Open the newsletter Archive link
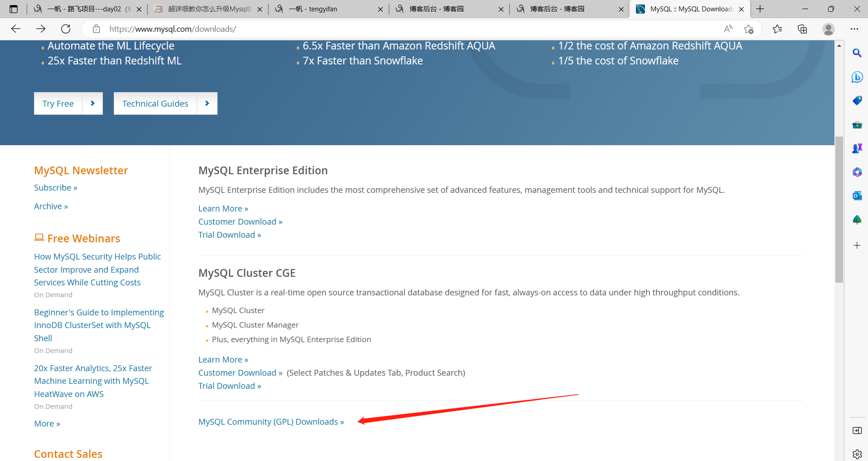The width and height of the screenshot is (868, 461). point(51,206)
